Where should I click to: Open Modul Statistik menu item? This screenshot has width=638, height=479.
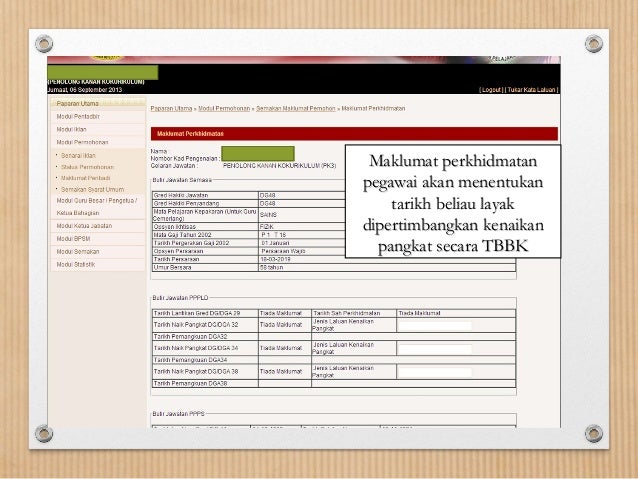click(x=76, y=265)
